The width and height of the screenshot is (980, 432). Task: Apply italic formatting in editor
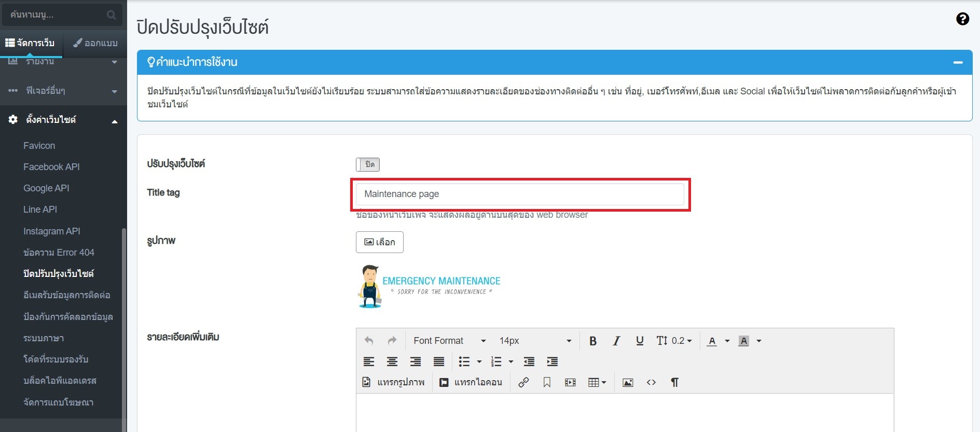pyautogui.click(x=616, y=341)
